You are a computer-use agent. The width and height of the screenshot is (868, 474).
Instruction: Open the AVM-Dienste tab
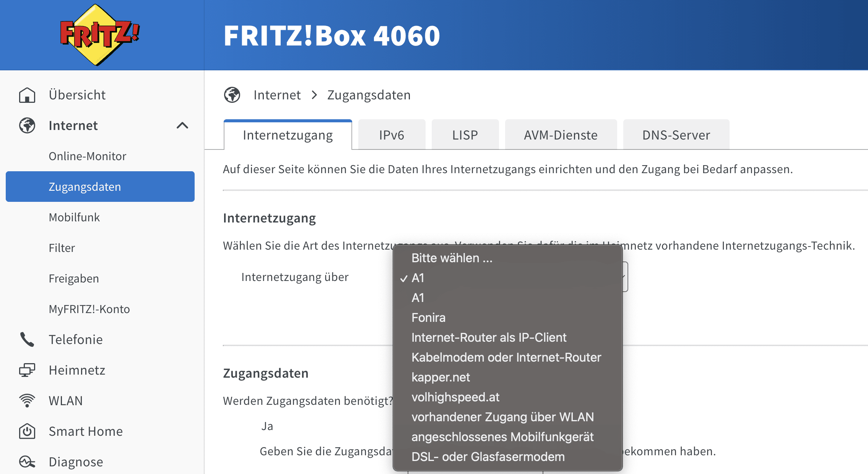pos(560,135)
